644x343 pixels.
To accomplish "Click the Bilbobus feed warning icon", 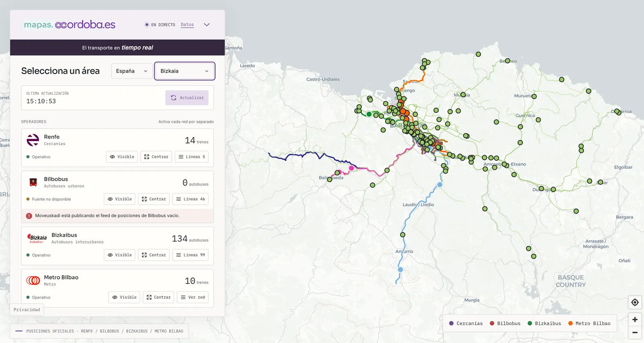I will 29,216.
